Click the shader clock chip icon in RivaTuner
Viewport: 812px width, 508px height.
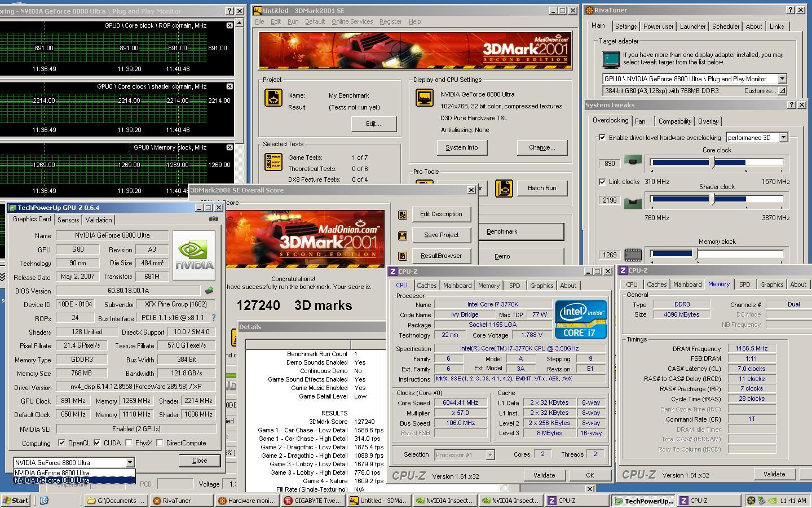coord(633,202)
